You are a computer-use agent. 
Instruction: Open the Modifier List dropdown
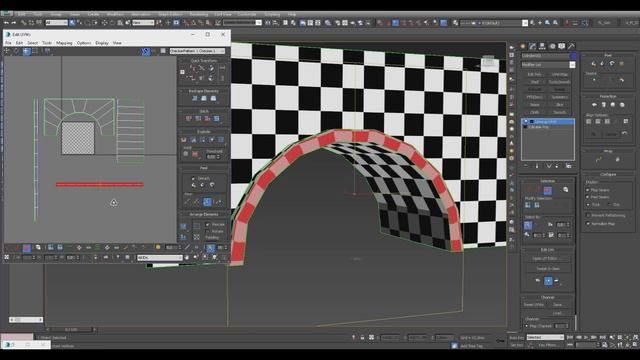point(548,64)
